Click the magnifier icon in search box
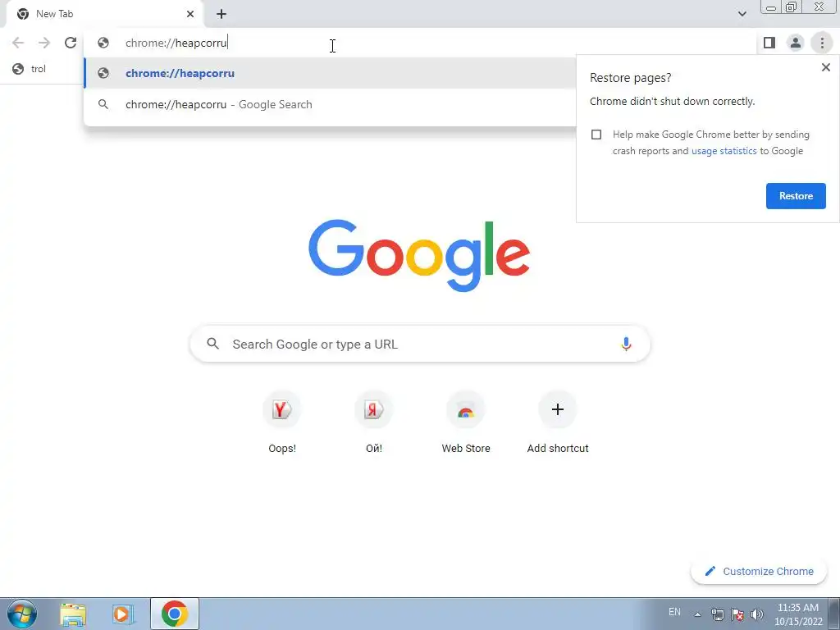The width and height of the screenshot is (840, 630). (212, 344)
